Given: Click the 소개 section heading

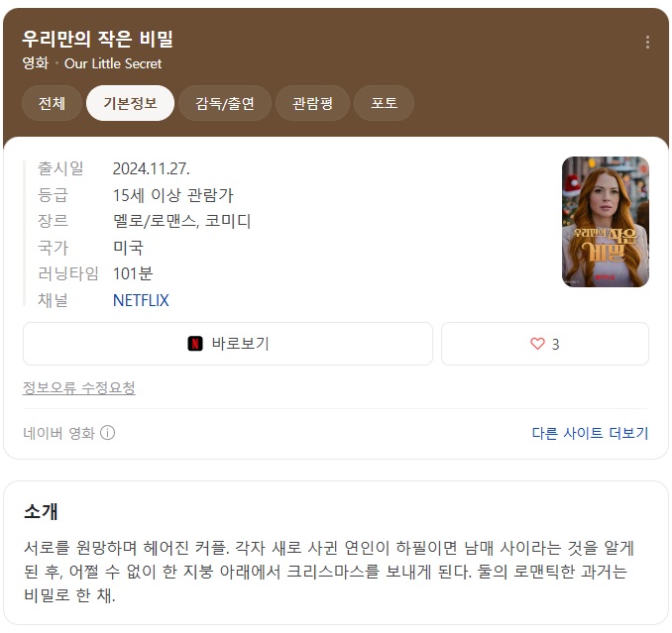Looking at the screenshot, I should pyautogui.click(x=41, y=511).
